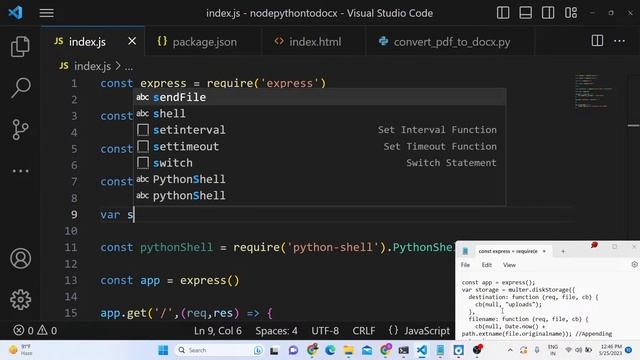Image resolution: width=640 pixels, height=360 pixels.
Task: Open Edit menu in Notepad window
Action: 487,265
